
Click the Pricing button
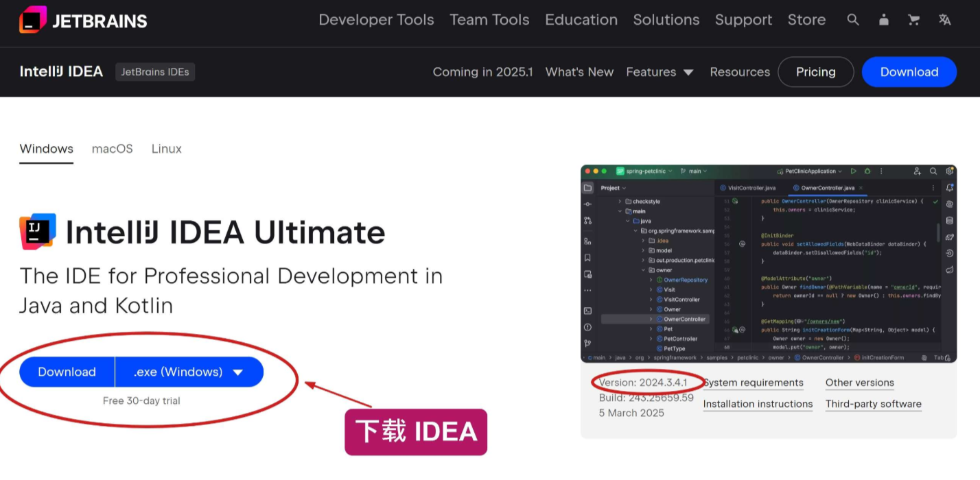[816, 72]
